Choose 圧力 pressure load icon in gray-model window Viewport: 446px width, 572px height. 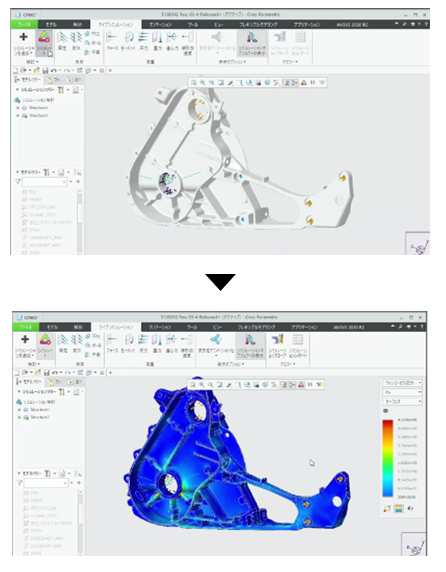(x=144, y=37)
